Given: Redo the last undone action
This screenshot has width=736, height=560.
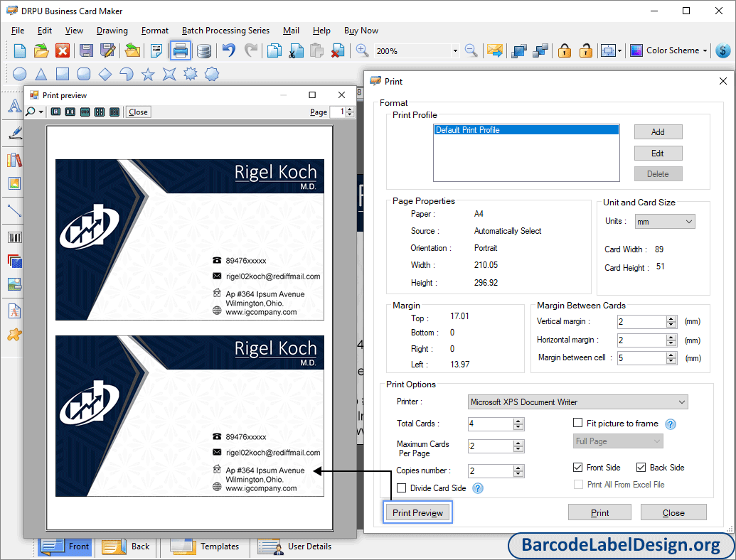Looking at the screenshot, I should pos(251,50).
